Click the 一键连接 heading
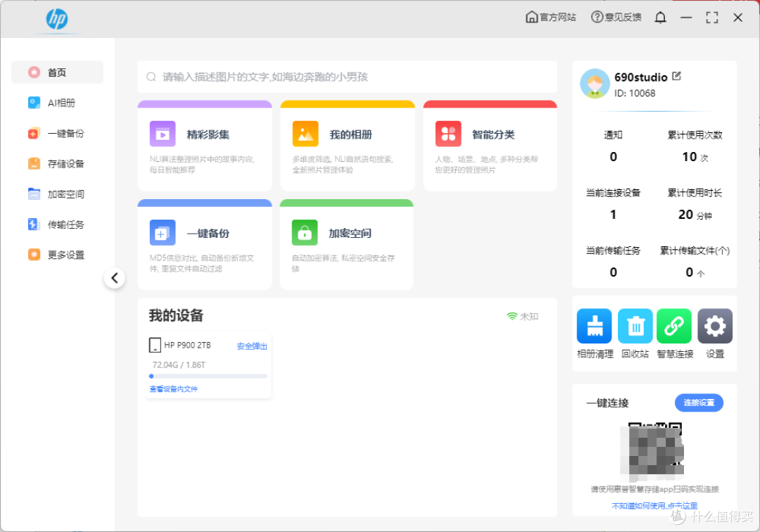This screenshot has width=760, height=532. [x=607, y=403]
